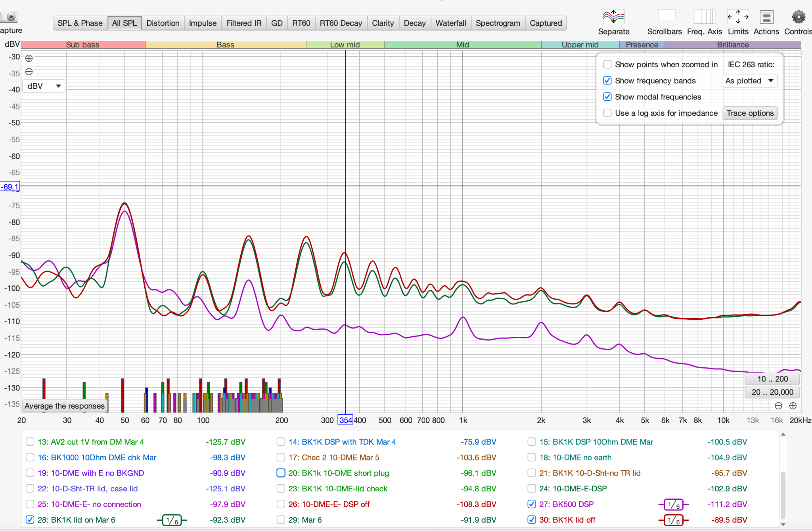The height and width of the screenshot is (531, 812).
Task: Open the RT60 Decay tab
Action: 341,23
